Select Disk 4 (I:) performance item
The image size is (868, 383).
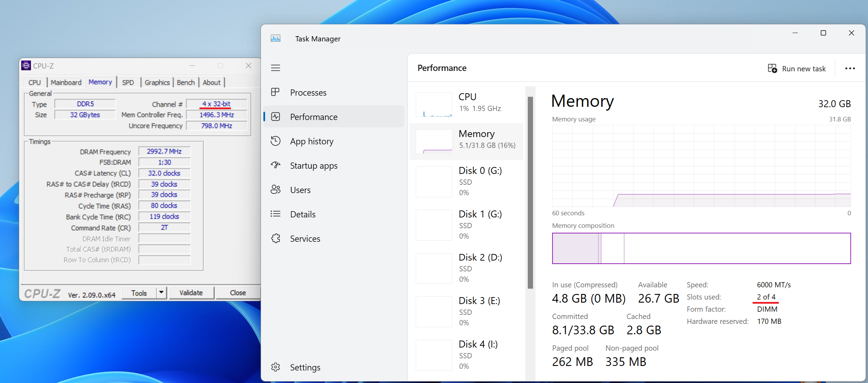point(467,355)
